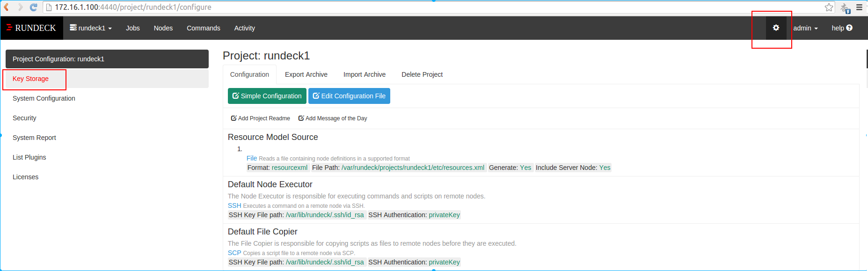868x271 pixels.
Task: Click the browser extension icon
Action: pyautogui.click(x=845, y=8)
